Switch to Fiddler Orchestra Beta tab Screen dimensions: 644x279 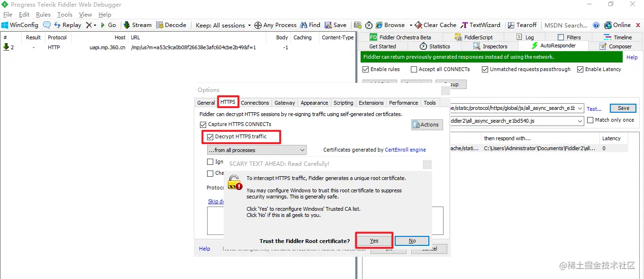pos(400,37)
